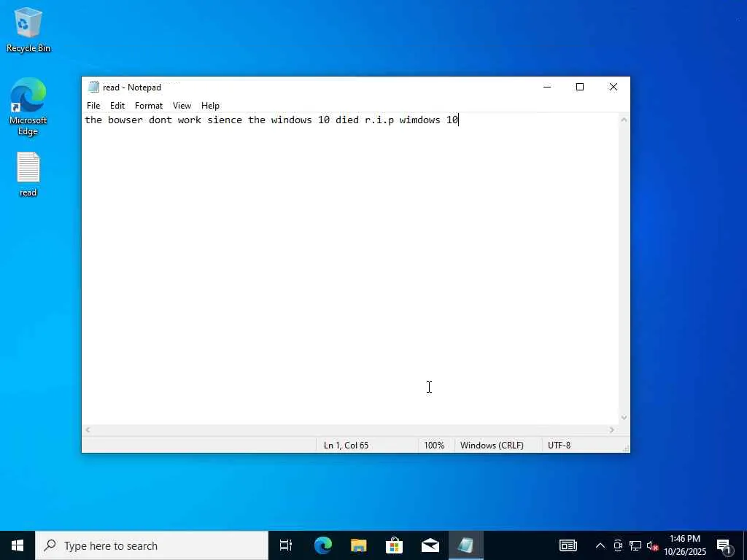Select the Recycle Bin desktop icon
Screen dimensions: 747x560
click(28, 30)
